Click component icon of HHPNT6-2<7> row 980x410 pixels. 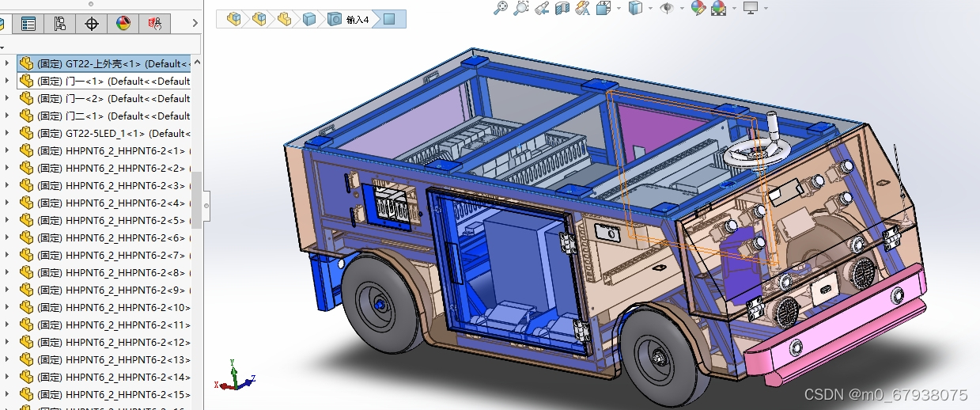point(26,255)
